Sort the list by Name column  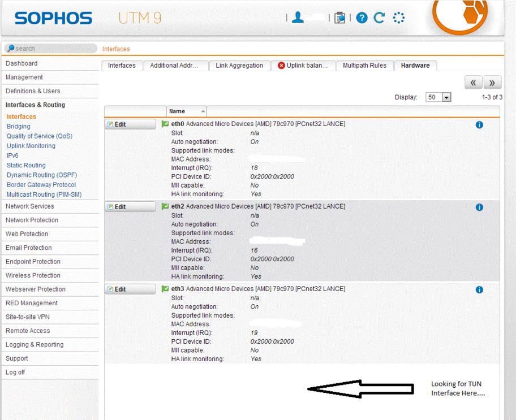187,111
